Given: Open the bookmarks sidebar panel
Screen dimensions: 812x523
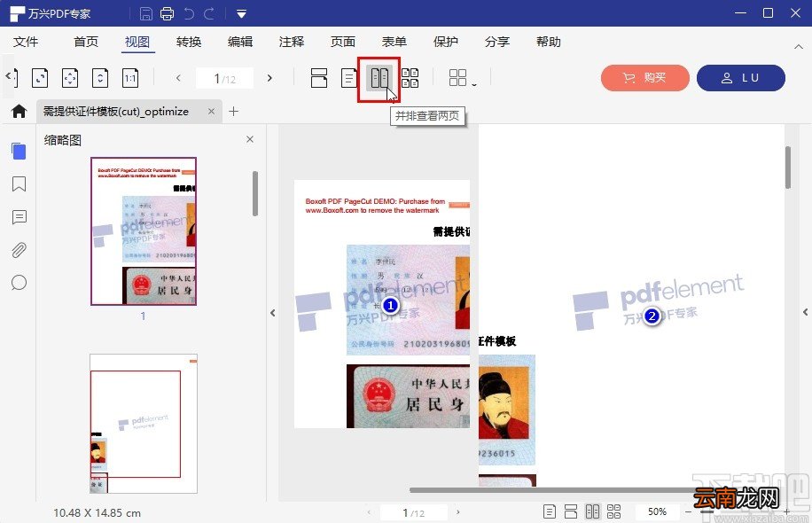Looking at the screenshot, I should point(19,183).
